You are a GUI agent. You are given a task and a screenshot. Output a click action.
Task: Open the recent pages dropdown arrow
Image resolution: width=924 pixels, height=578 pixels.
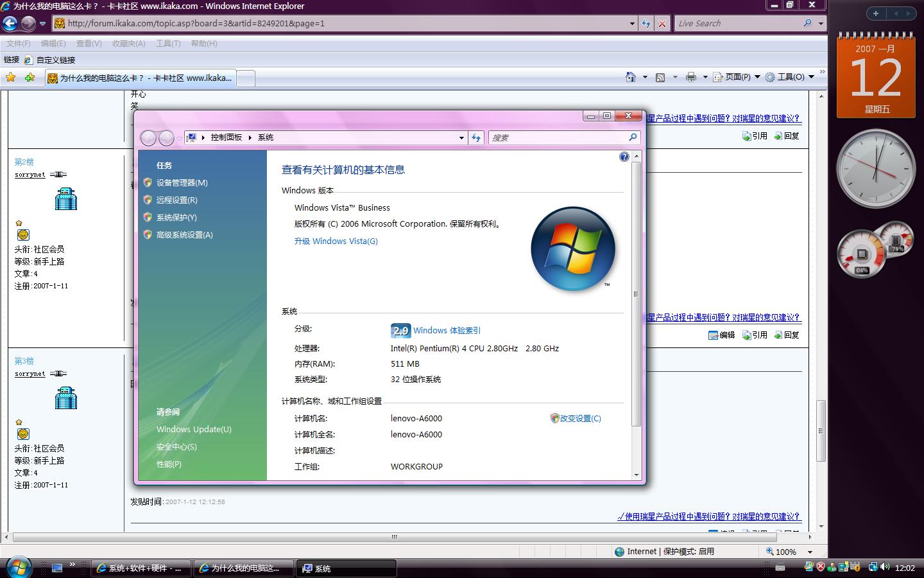pyautogui.click(x=43, y=24)
